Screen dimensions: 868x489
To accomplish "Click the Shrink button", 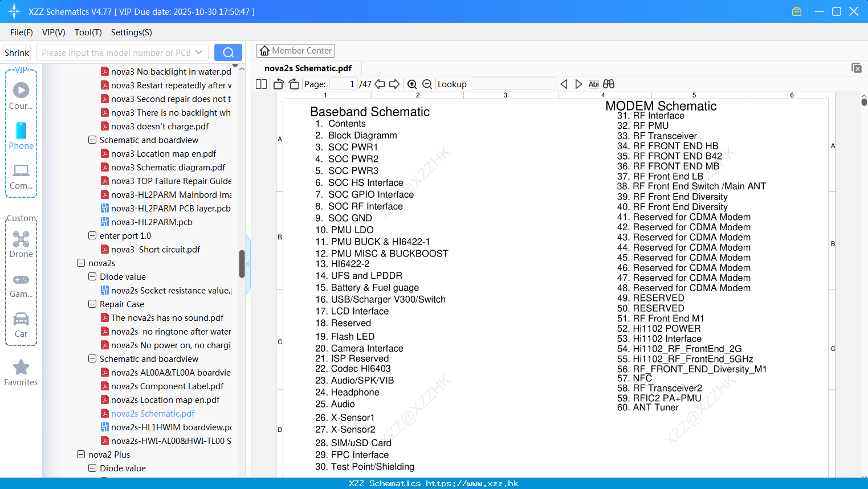I will pos(17,52).
